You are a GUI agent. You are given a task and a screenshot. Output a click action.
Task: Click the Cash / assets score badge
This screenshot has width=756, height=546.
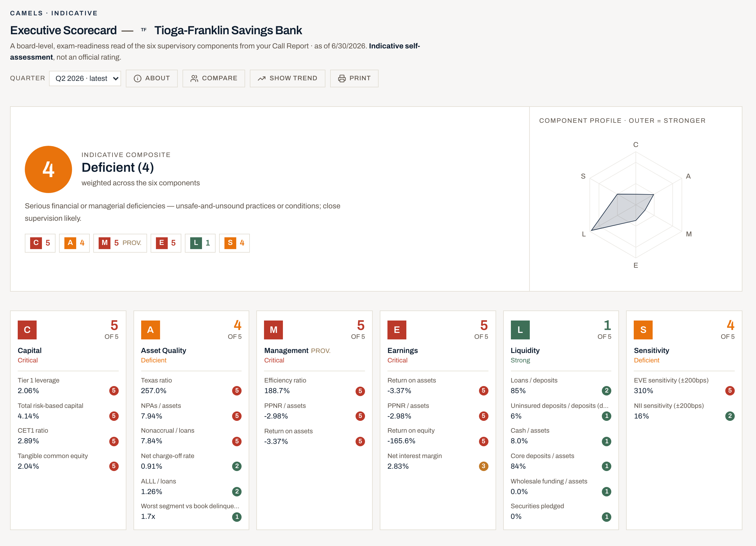coord(606,441)
